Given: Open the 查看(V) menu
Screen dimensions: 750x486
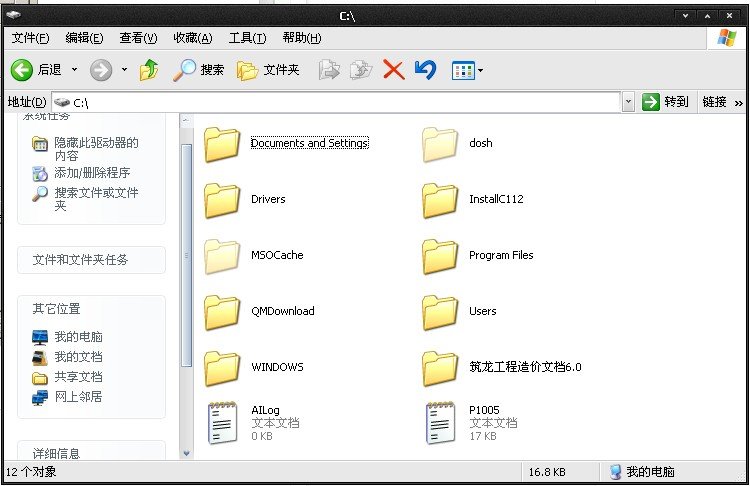Looking at the screenshot, I should click(138, 38).
